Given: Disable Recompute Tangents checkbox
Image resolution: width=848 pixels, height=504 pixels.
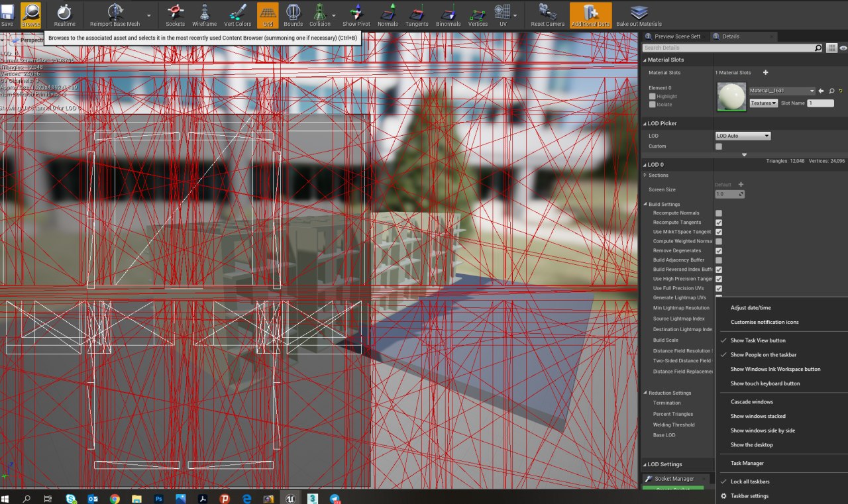Looking at the screenshot, I should [x=719, y=223].
